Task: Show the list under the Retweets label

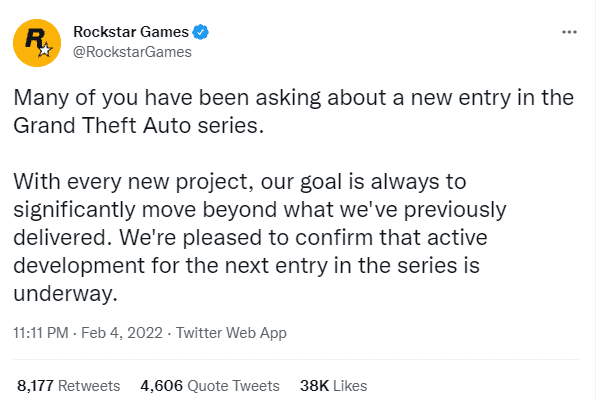Action: (x=92, y=385)
